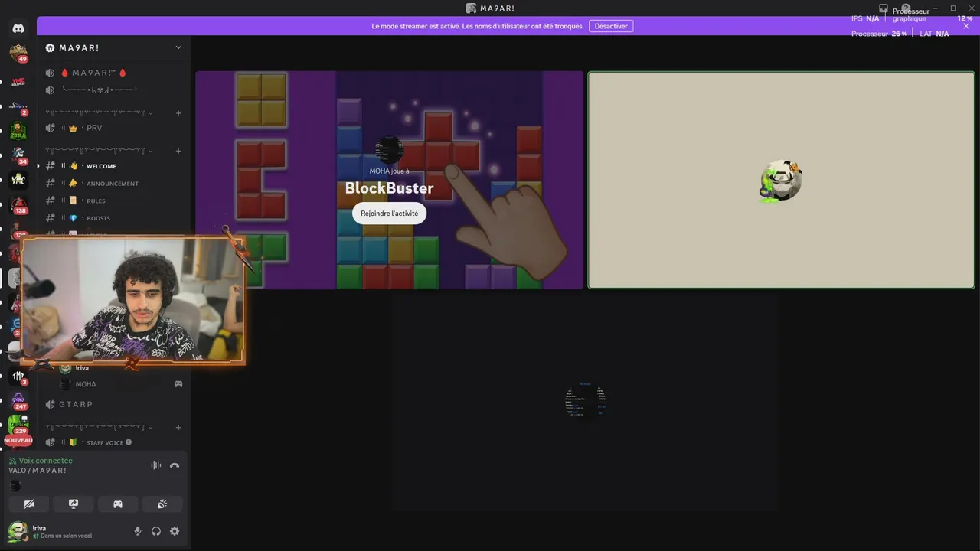
Task: Open the soundboard
Action: tap(162, 504)
